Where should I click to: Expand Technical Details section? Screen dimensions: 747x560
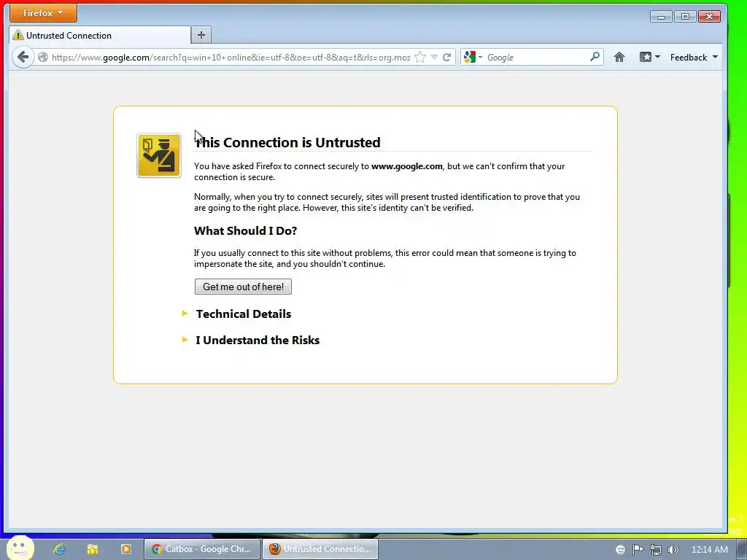click(244, 314)
